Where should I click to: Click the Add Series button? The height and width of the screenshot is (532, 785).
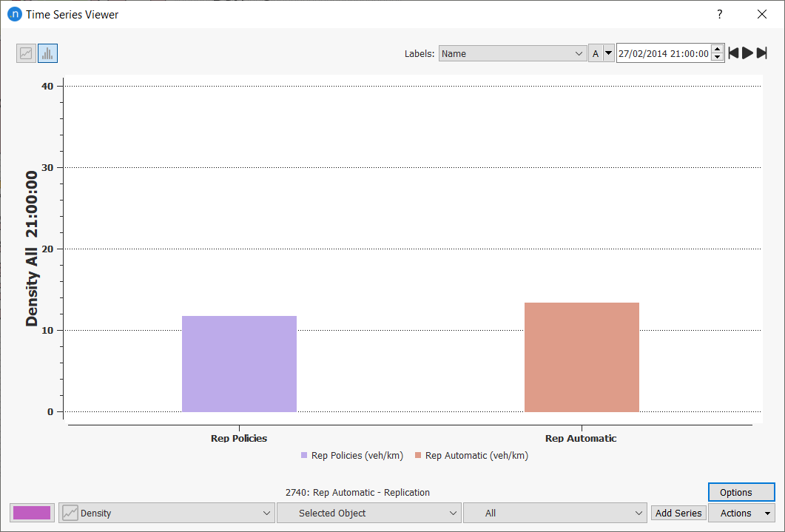(678, 513)
